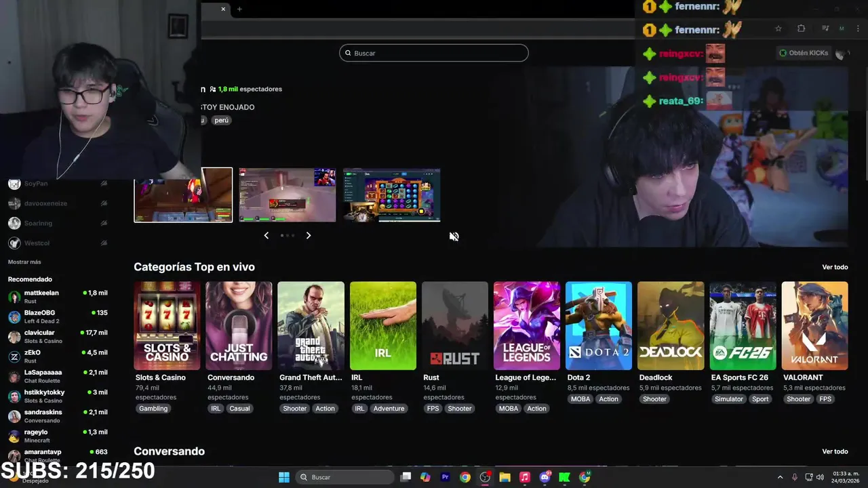The image size is (868, 488).
Task: Open the VALORANT category card
Action: [x=814, y=326]
